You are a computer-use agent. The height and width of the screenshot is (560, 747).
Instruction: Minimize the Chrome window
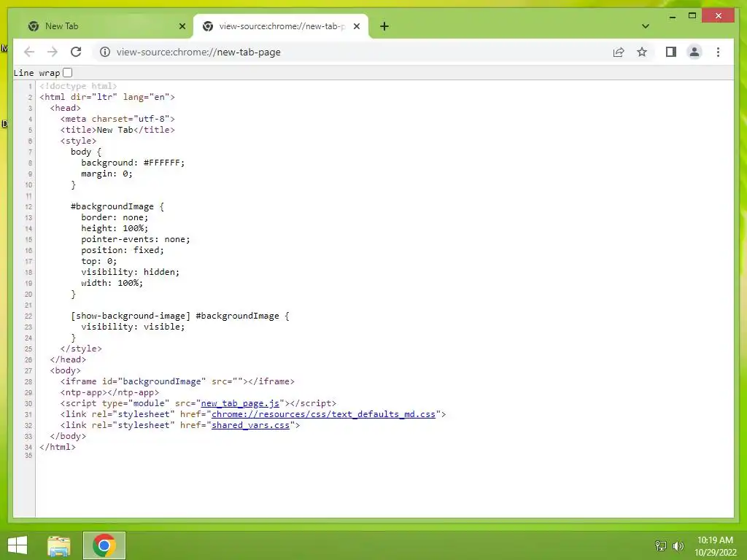672,16
